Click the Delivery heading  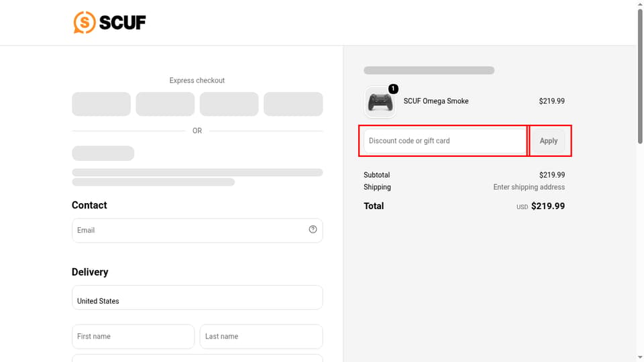90,272
